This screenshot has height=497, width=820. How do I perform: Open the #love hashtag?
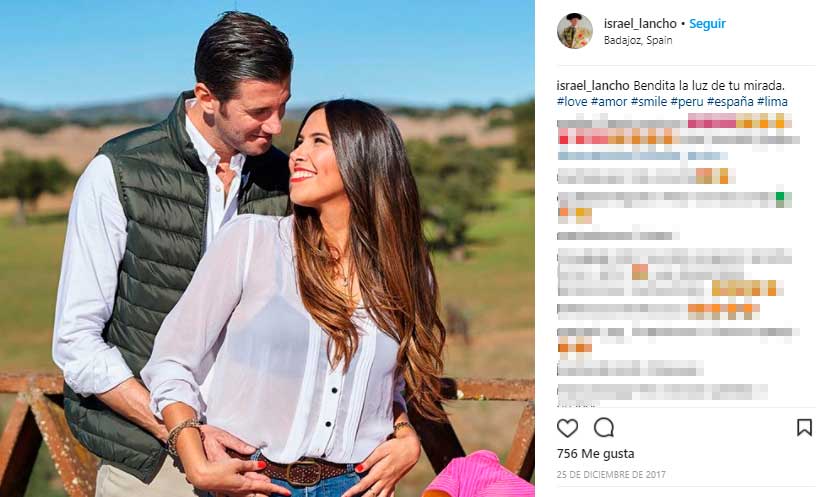click(572, 101)
